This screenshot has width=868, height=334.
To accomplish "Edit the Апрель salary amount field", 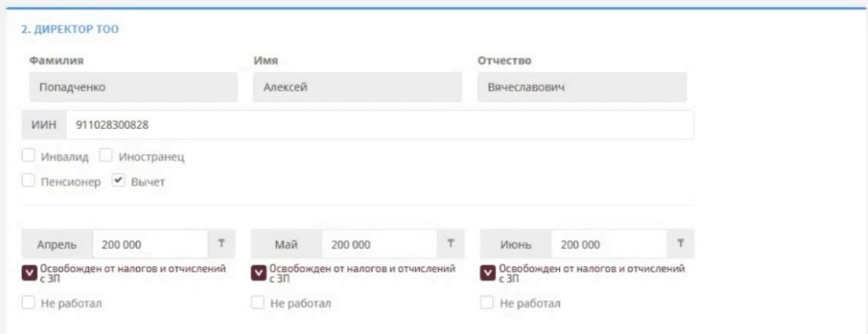I will point(150,244).
